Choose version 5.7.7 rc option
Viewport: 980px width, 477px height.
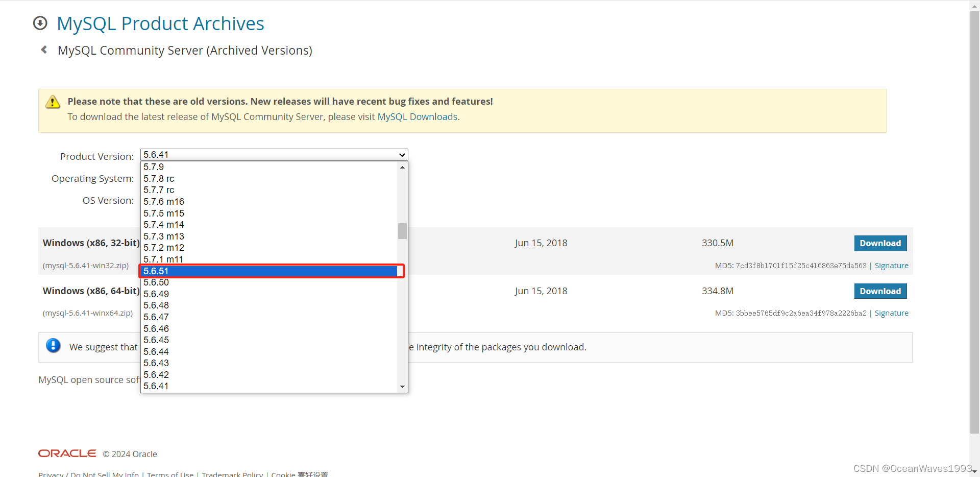pos(269,190)
